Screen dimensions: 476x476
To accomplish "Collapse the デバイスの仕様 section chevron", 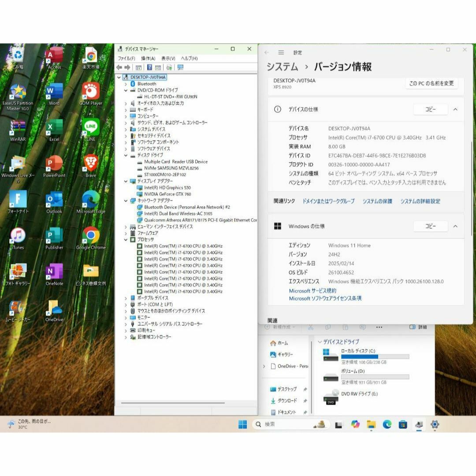I will coord(455,109).
